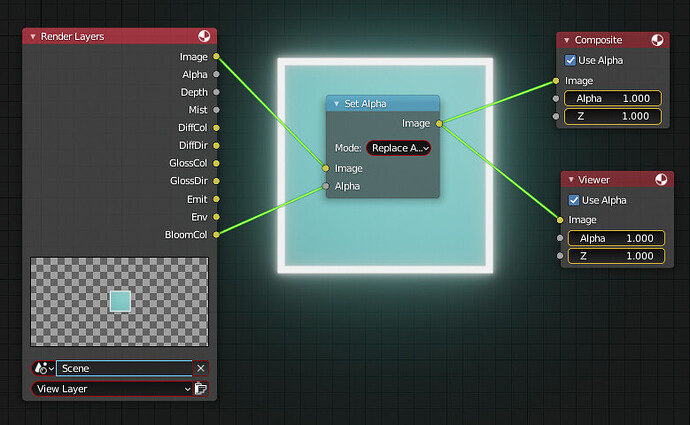This screenshot has height=425, width=690.
Task: Select the Viewer node header title
Action: [594, 180]
